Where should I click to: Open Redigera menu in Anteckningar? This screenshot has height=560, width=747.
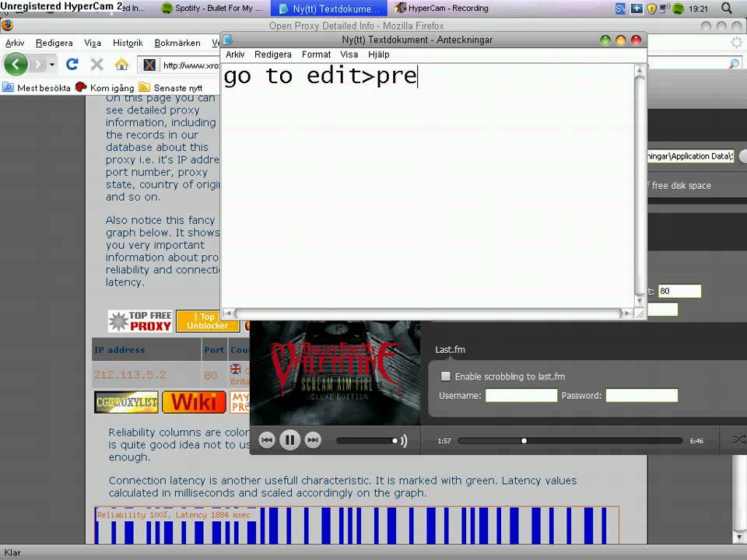coord(272,54)
